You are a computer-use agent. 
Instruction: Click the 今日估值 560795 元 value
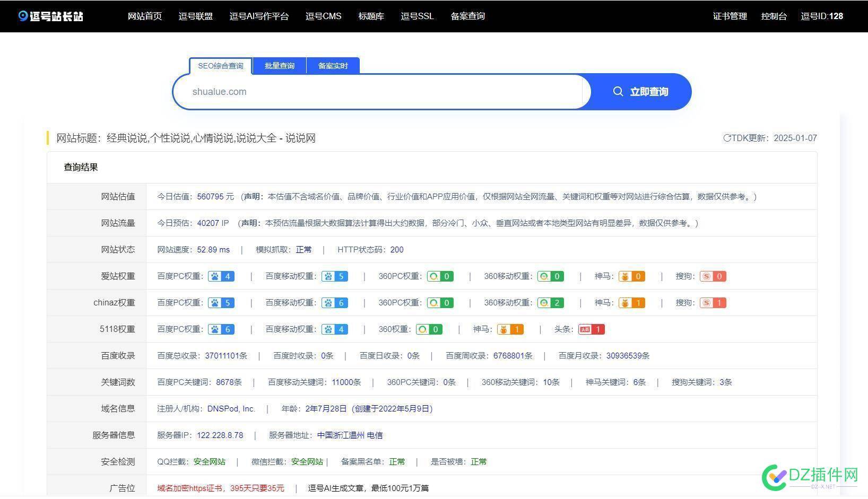click(x=215, y=197)
